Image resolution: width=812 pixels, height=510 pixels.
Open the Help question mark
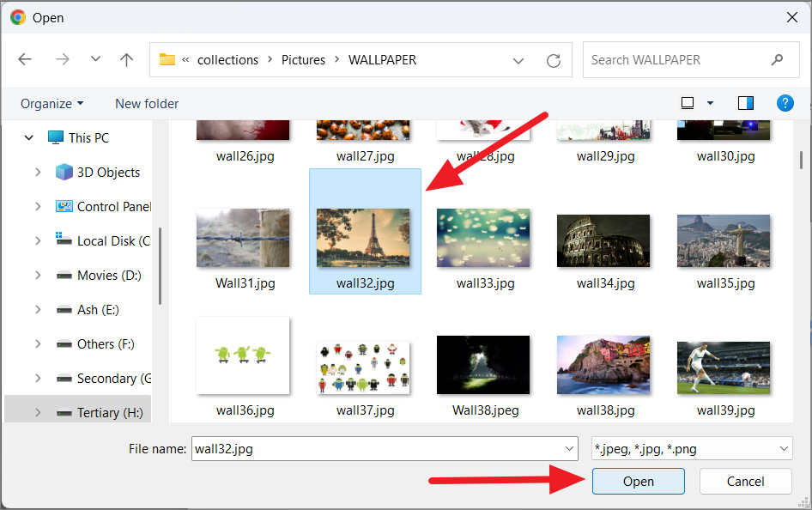(x=785, y=103)
